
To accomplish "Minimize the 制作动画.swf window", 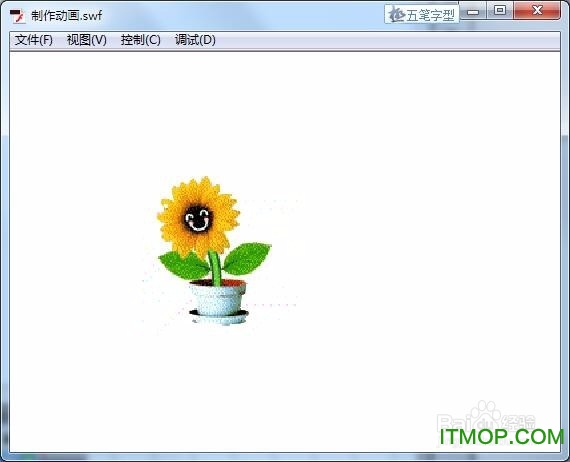I will pyautogui.click(x=473, y=11).
